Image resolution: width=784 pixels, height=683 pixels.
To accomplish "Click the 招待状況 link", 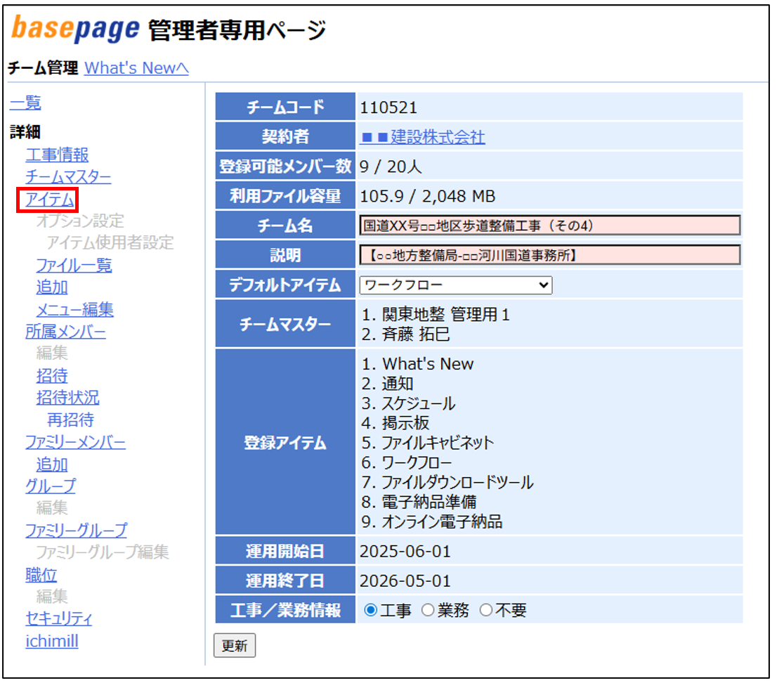I will click(67, 398).
